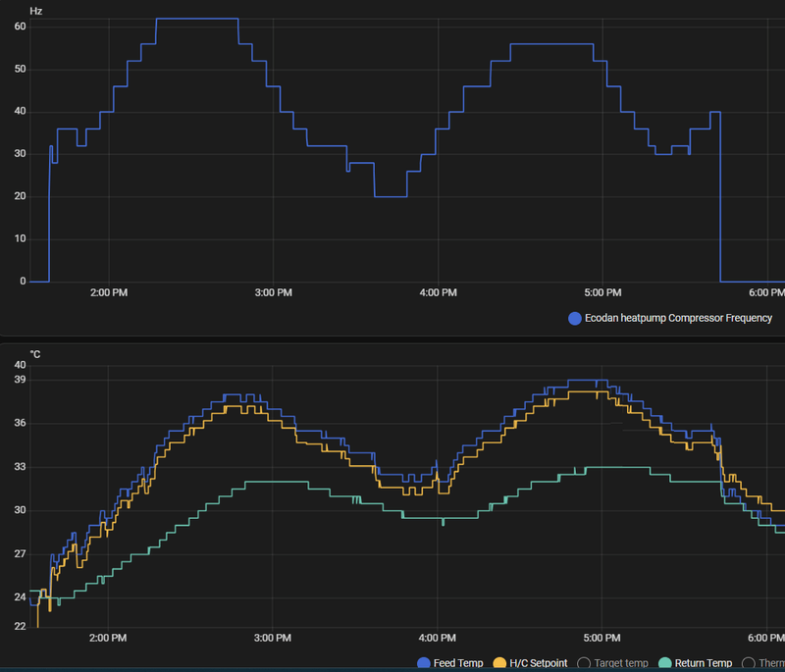The width and height of the screenshot is (785, 672).
Task: Enable the hidden Target temp series
Action: (x=612, y=663)
